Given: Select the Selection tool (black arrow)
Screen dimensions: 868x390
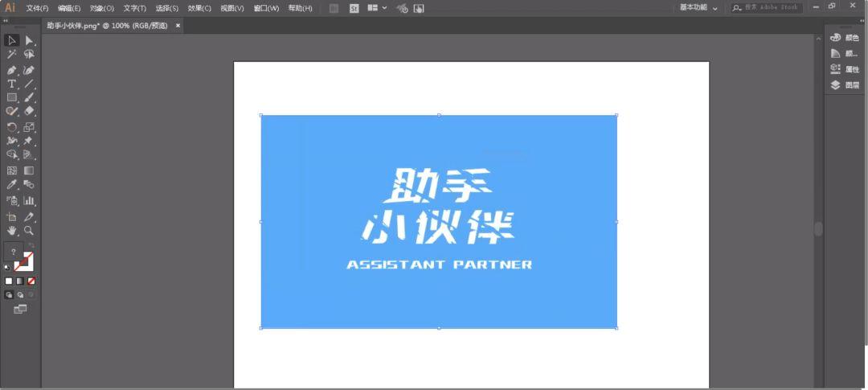Looking at the screenshot, I should pyautogui.click(x=11, y=40).
